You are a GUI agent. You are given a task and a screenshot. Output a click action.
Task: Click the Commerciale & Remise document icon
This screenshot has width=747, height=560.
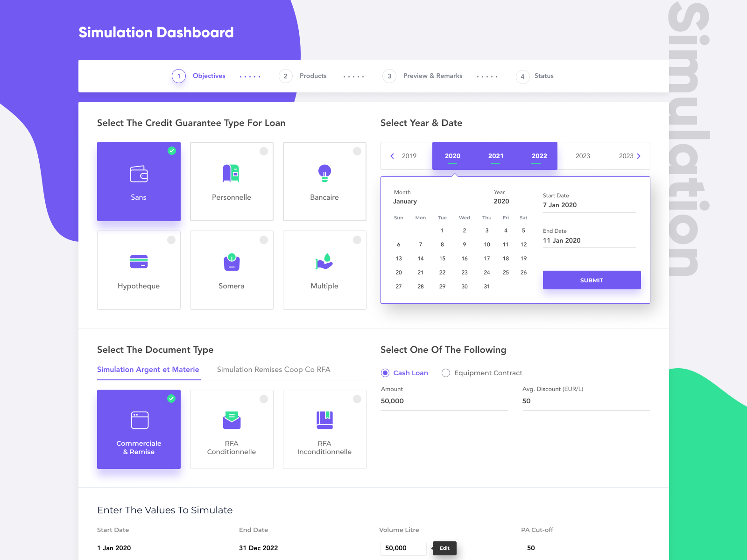(139, 420)
